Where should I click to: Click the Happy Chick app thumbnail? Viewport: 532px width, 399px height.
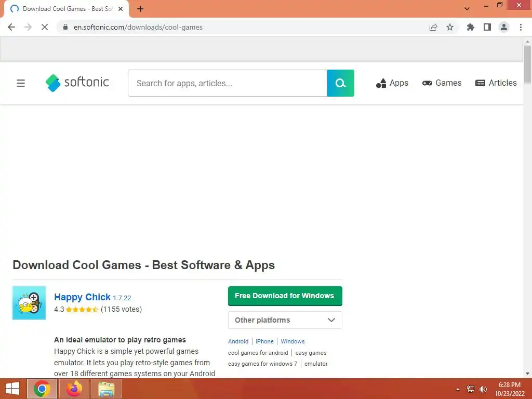point(29,303)
